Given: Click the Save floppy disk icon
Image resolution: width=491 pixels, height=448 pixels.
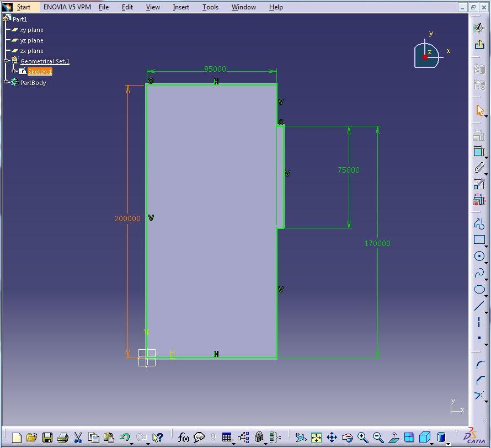Looking at the screenshot, I should point(47,438).
